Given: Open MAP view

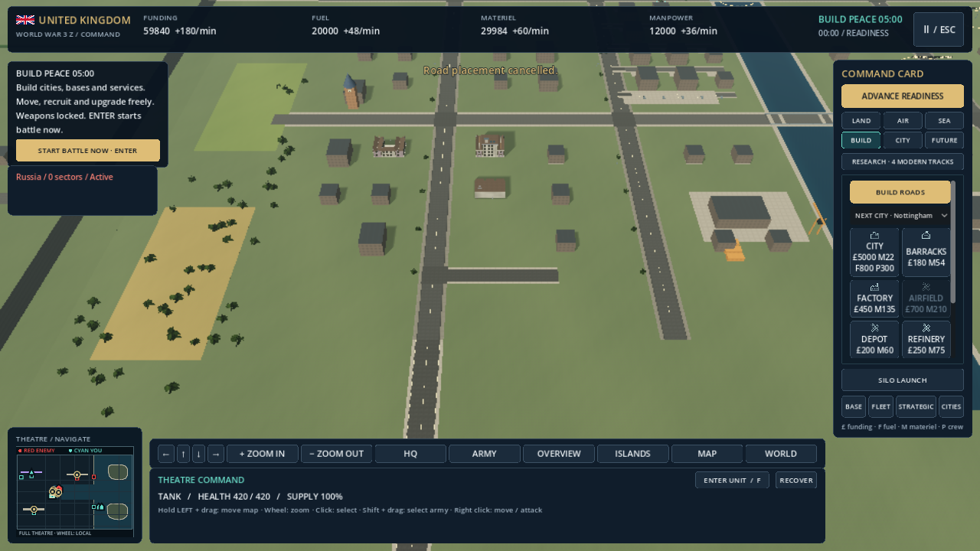Looking at the screenshot, I should 707,454.
